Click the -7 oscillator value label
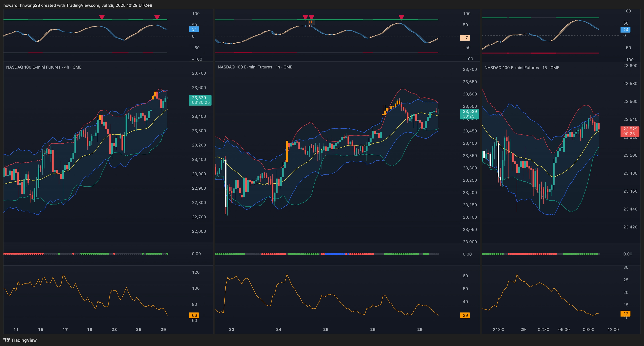Viewport: 644px width, 346px height. 465,38
